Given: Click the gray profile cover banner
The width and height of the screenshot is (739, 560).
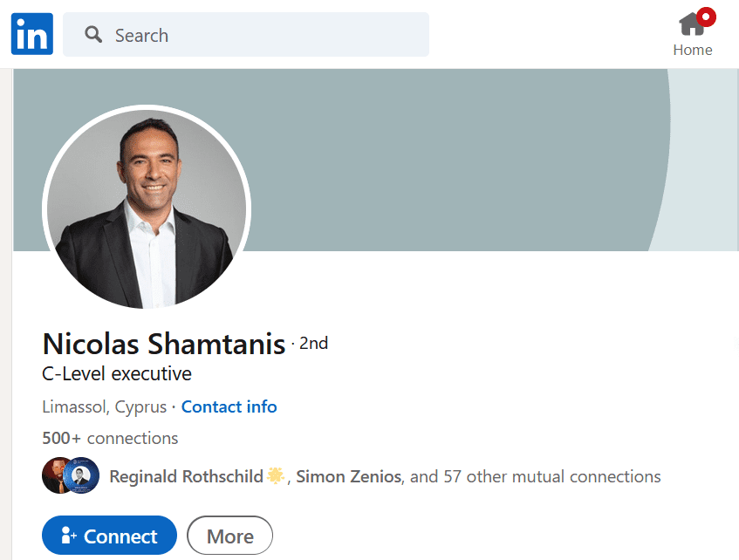Looking at the screenshot, I should (x=454, y=157).
